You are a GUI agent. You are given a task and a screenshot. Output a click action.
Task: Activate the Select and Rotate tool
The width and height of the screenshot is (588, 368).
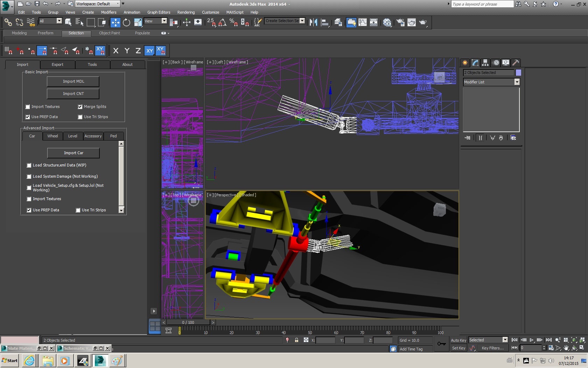click(x=126, y=22)
